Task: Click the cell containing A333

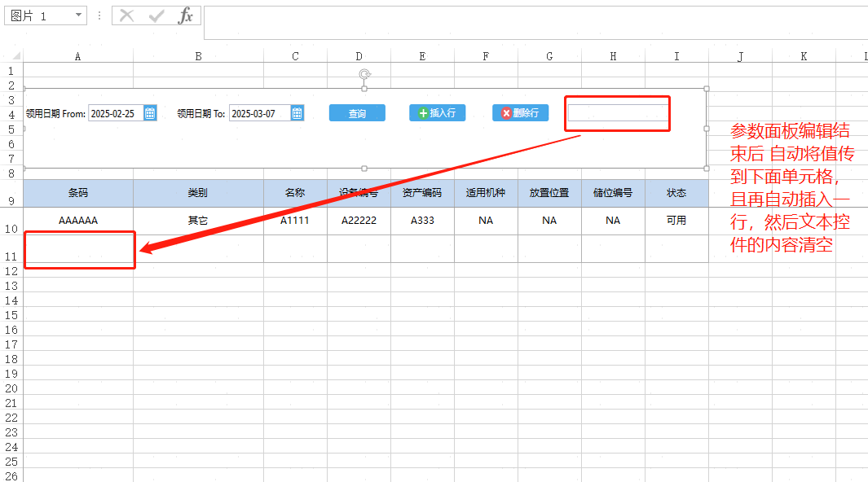Action: tap(422, 221)
